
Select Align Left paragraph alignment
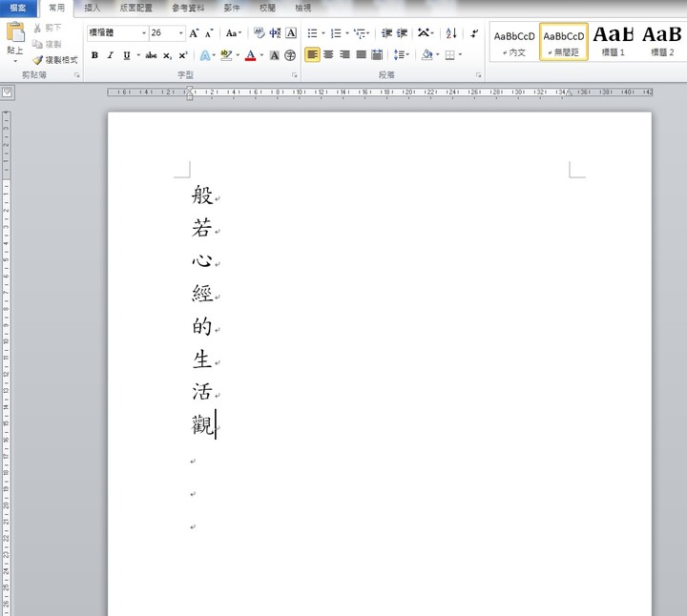pos(312,54)
